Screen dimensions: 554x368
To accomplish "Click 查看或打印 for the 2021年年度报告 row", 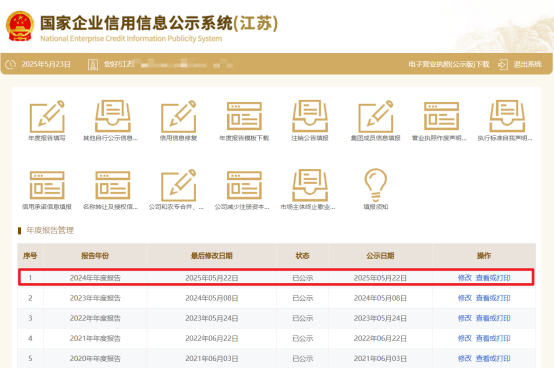I will point(493,338).
